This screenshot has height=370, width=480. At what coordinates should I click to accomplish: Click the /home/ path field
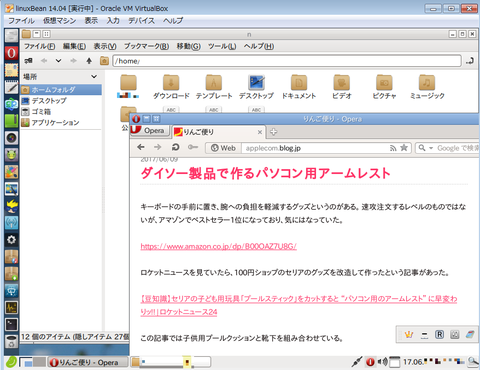287,61
